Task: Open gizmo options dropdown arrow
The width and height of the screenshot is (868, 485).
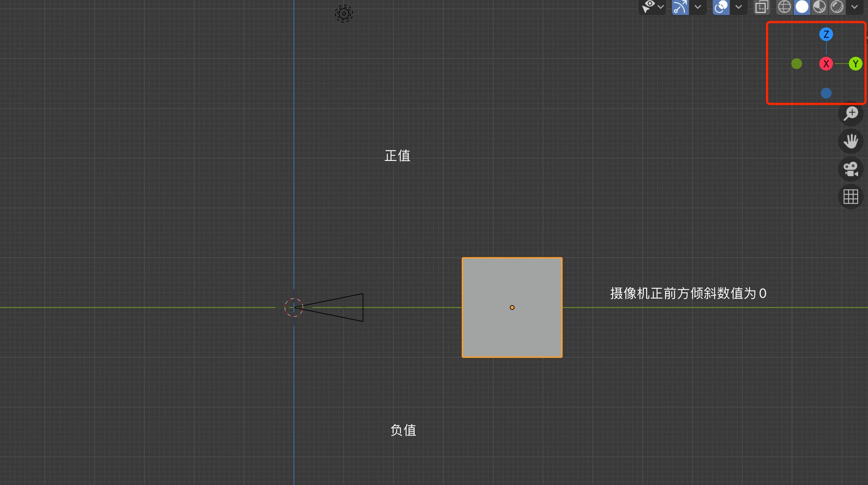Action: [x=698, y=7]
